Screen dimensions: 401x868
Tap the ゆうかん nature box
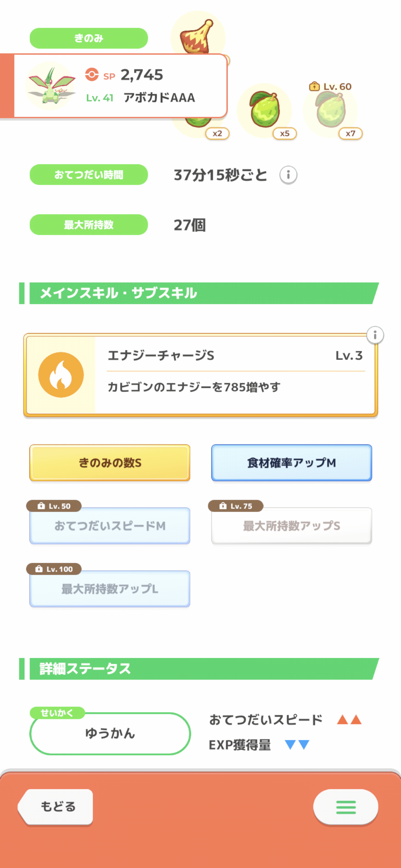coord(110,733)
